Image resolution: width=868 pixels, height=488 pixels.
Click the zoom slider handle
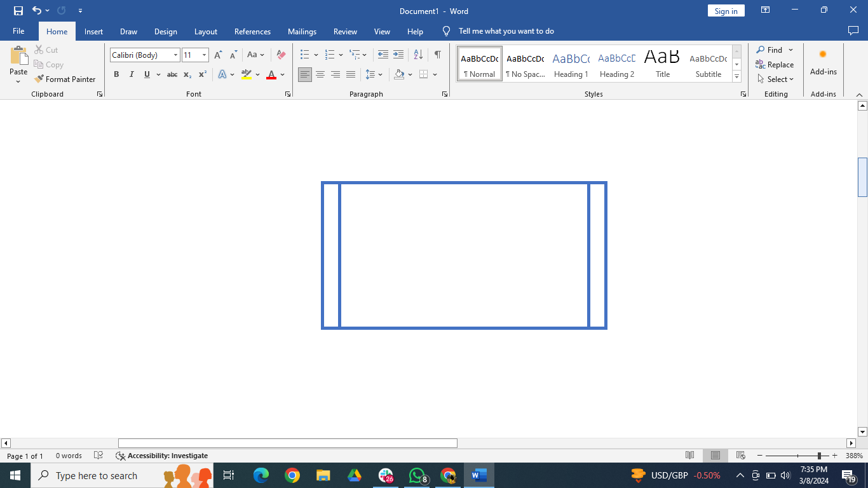pyautogui.click(x=819, y=456)
